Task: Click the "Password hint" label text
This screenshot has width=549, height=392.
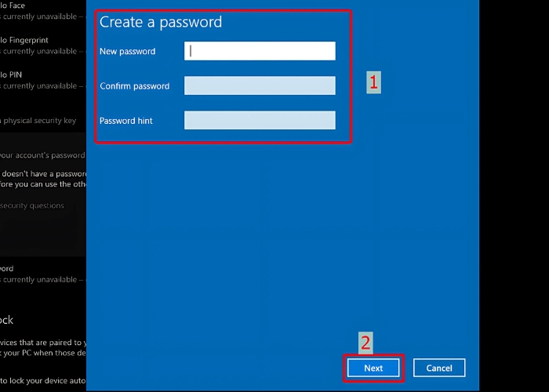Action: [x=126, y=121]
